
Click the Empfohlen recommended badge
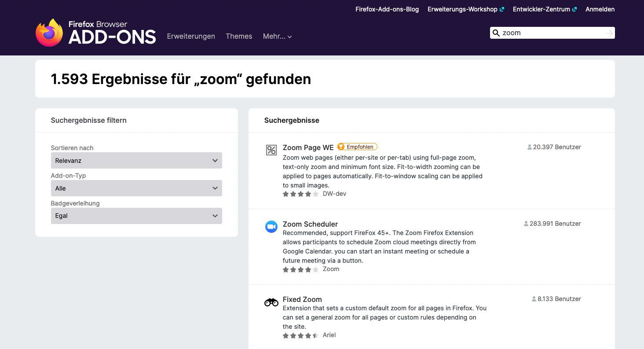[x=357, y=147]
